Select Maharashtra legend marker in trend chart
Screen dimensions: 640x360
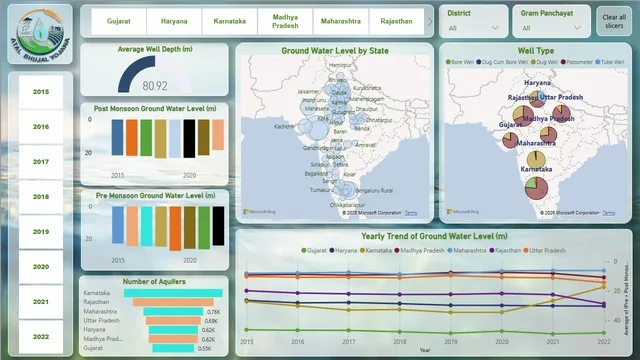coord(450,250)
